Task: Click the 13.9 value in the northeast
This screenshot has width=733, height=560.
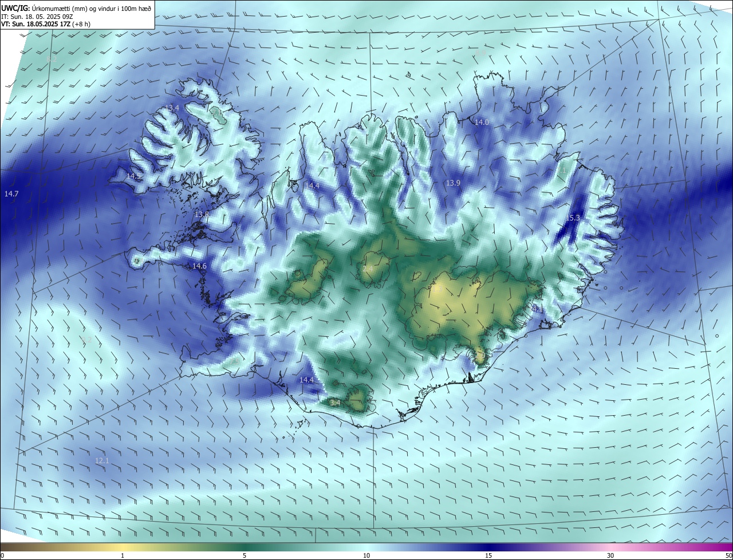Action: [x=453, y=183]
